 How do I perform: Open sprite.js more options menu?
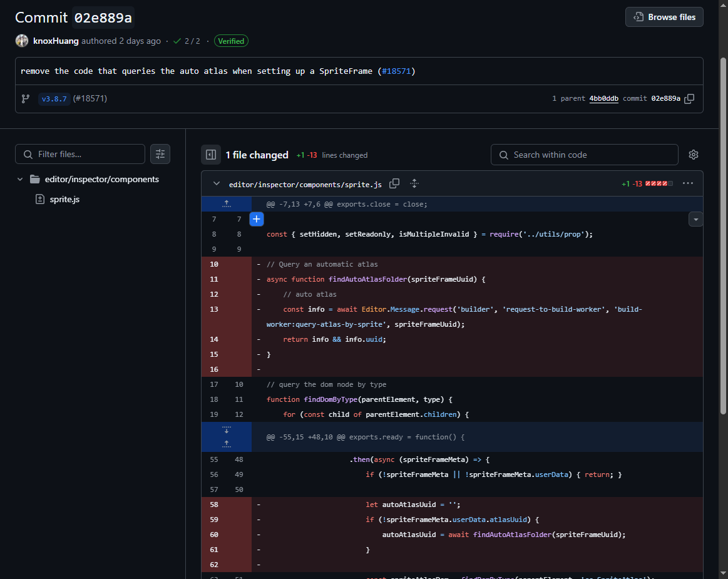[688, 183]
